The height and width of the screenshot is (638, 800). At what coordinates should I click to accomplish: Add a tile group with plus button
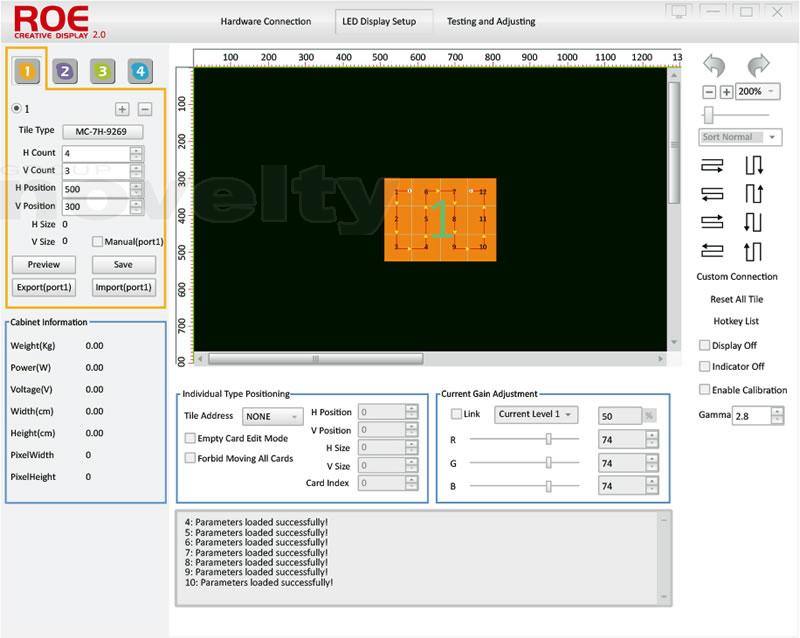(x=122, y=109)
